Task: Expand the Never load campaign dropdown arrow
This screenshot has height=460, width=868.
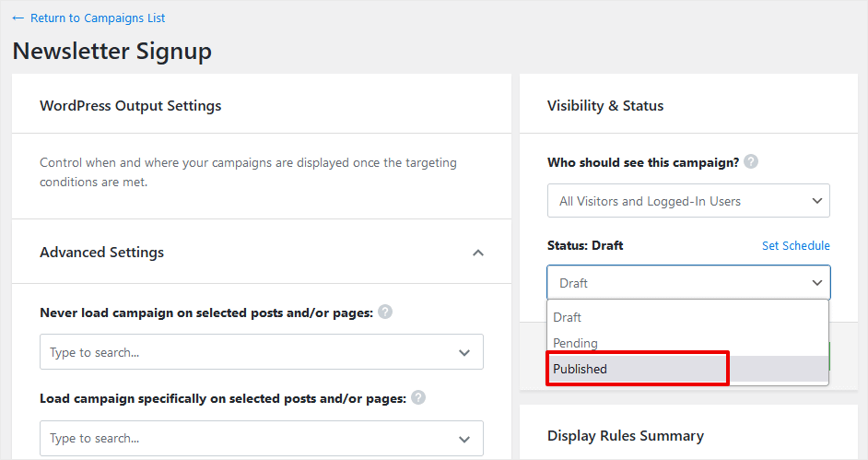Action: pos(463,352)
